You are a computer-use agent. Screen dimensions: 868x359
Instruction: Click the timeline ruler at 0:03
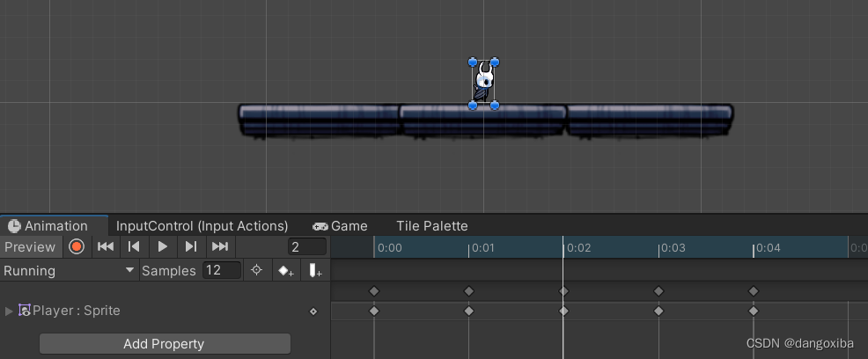(x=673, y=248)
